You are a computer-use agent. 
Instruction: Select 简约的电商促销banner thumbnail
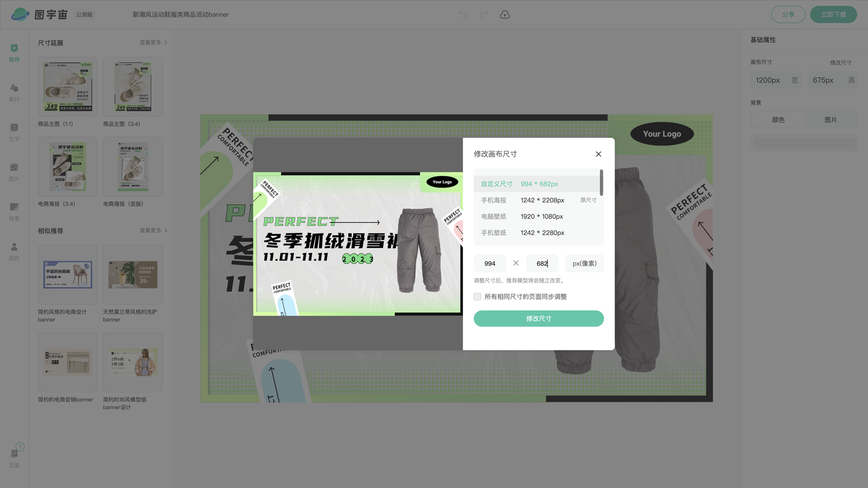click(x=68, y=362)
